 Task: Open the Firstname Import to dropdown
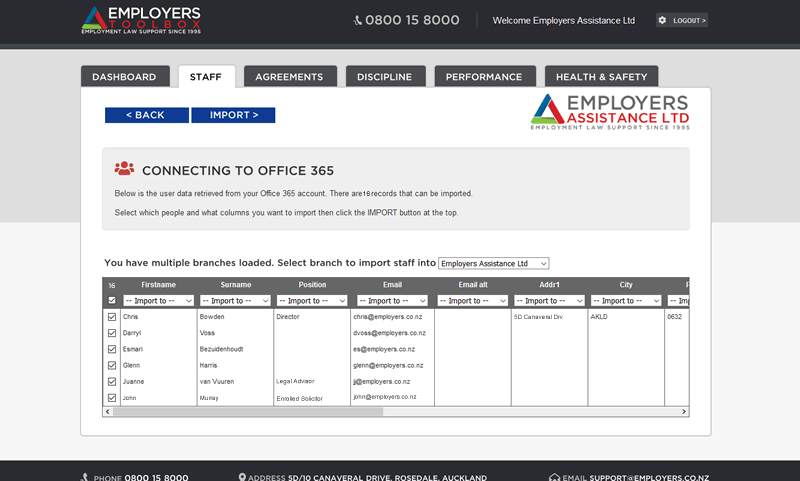pyautogui.click(x=158, y=300)
